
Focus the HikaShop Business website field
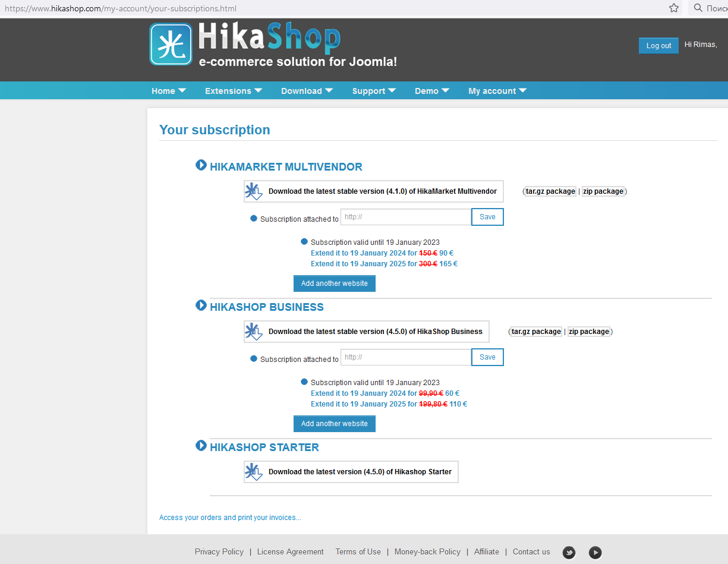click(x=406, y=357)
